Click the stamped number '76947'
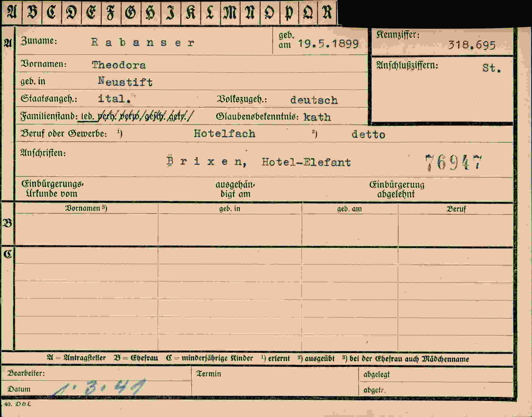 point(453,163)
